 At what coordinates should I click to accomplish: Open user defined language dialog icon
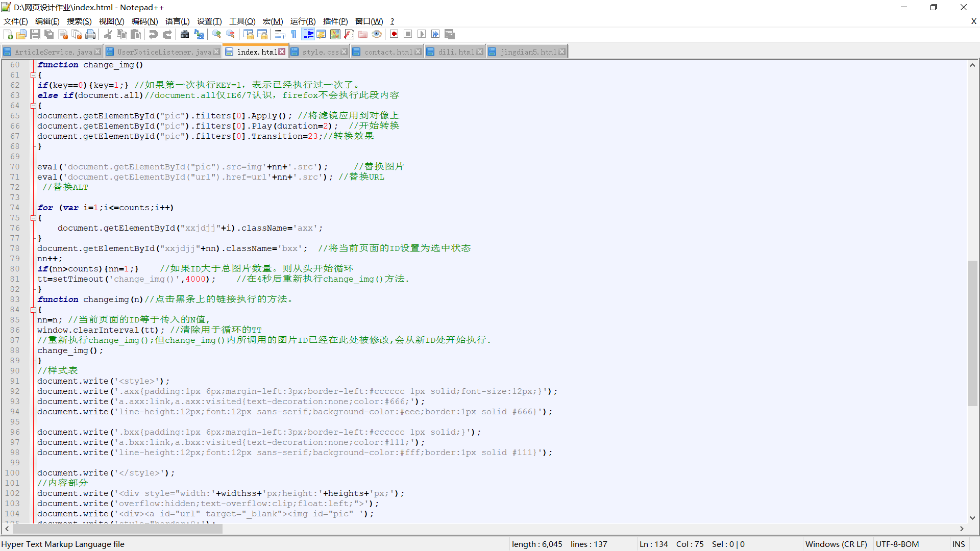(x=322, y=34)
